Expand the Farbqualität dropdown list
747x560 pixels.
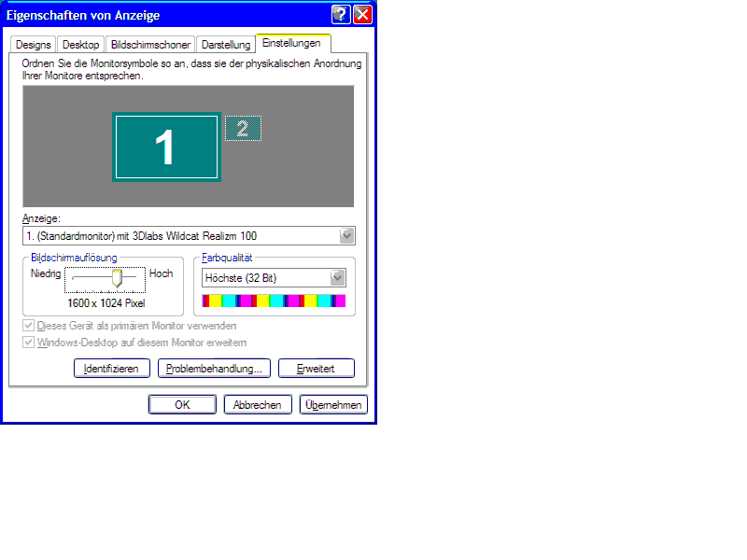[x=337, y=277]
